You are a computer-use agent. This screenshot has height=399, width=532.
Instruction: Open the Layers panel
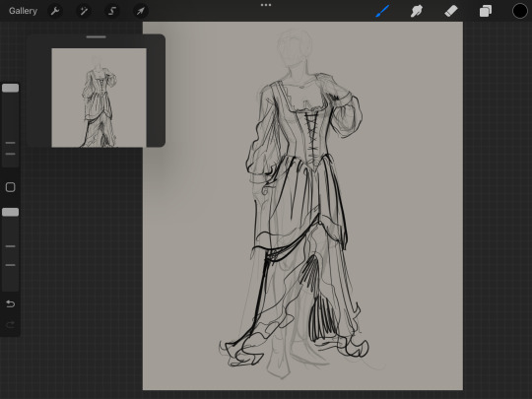coord(486,11)
